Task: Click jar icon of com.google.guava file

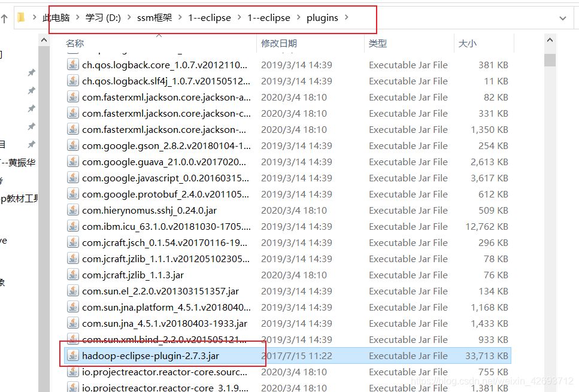Action: (x=72, y=162)
